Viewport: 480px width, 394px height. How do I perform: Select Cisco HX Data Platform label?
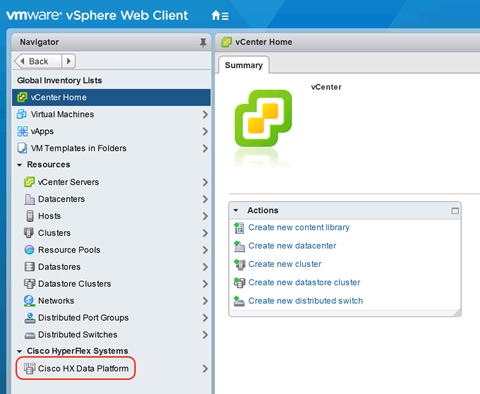[83, 368]
